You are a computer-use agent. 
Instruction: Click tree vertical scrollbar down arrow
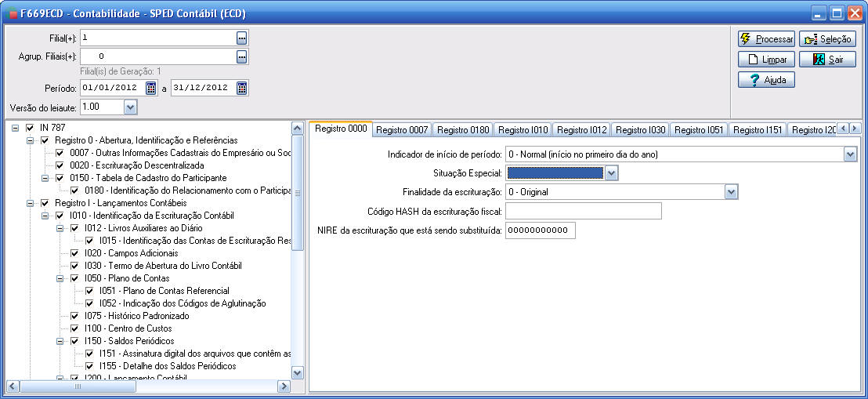click(x=297, y=373)
